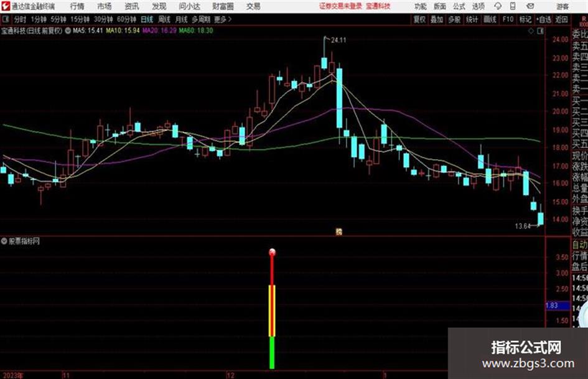Screen dimensions: 588x379
Task: Switch to the 1分钟 period tab
Action: pos(38,19)
